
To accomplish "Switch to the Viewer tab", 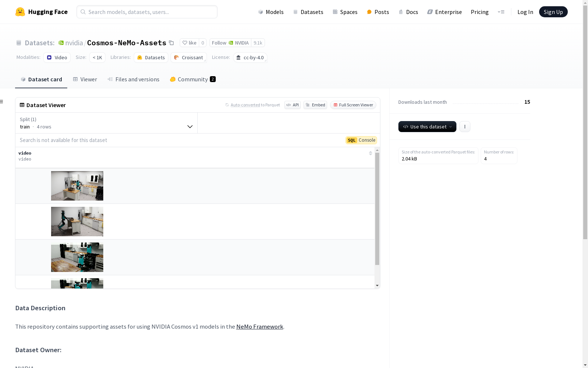I will click(85, 79).
